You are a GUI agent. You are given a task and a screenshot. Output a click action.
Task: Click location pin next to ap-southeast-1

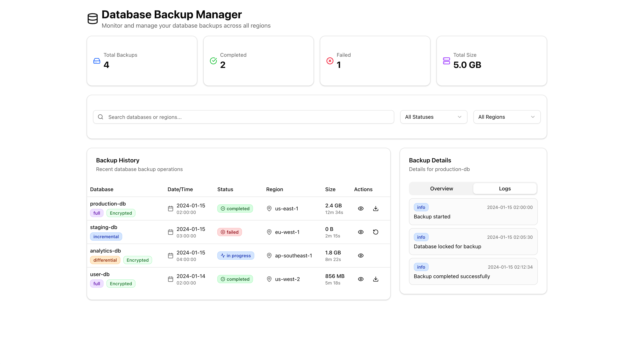click(269, 256)
